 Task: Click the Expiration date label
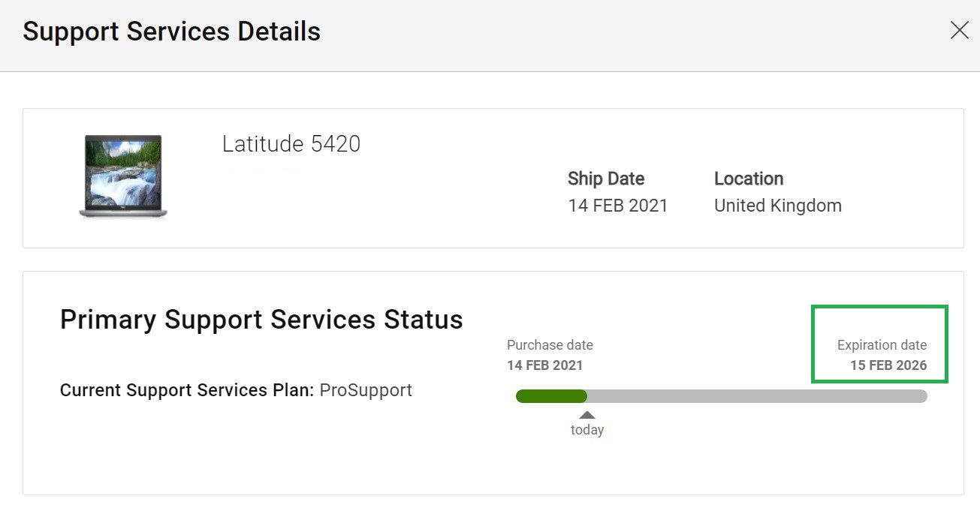882,345
